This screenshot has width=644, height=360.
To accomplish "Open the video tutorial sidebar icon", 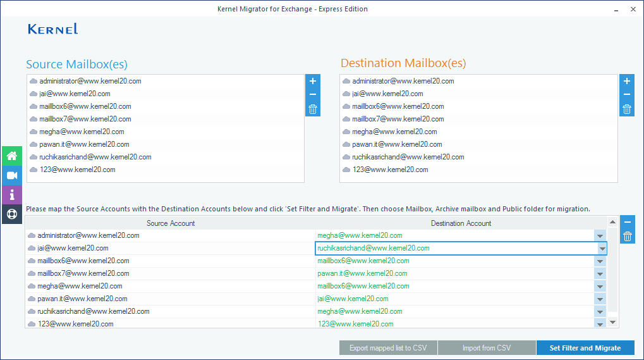I will tap(12, 175).
